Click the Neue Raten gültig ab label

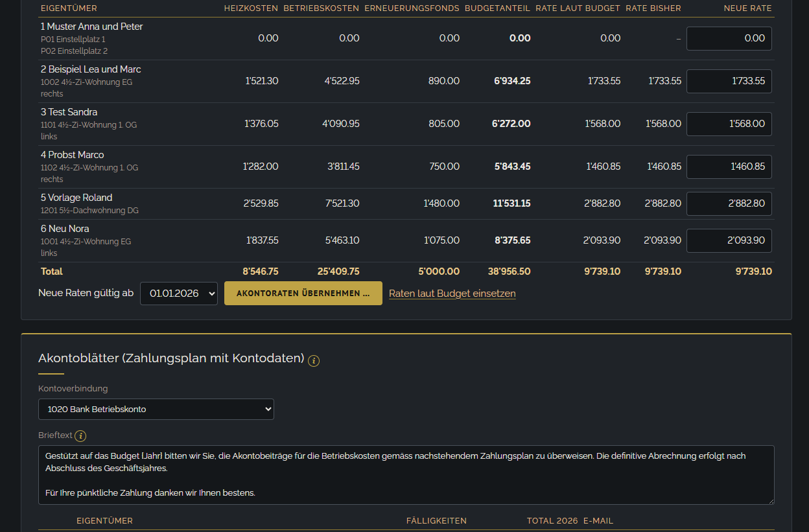click(86, 293)
